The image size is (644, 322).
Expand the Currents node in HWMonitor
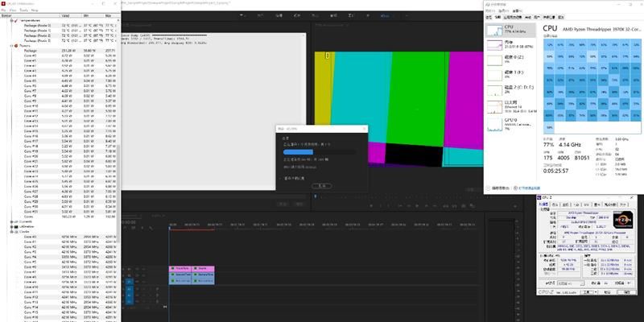11,221
